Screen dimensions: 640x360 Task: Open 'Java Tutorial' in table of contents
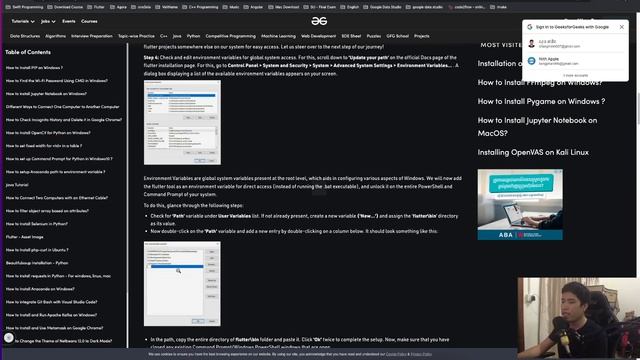[17, 185]
